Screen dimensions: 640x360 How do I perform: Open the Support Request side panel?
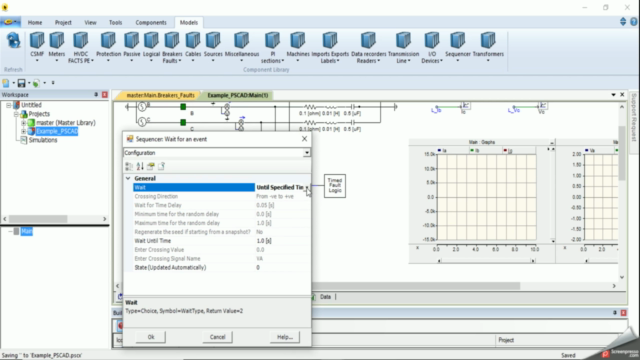[x=634, y=118]
